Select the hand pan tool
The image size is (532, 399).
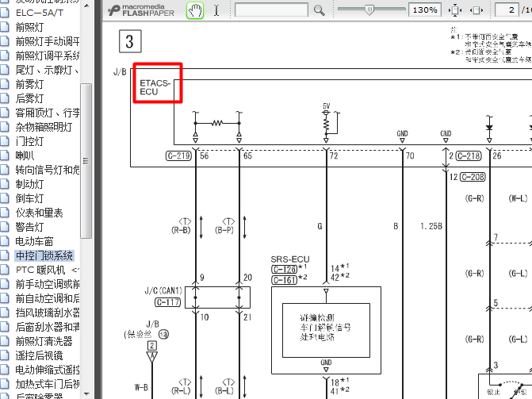tap(195, 10)
